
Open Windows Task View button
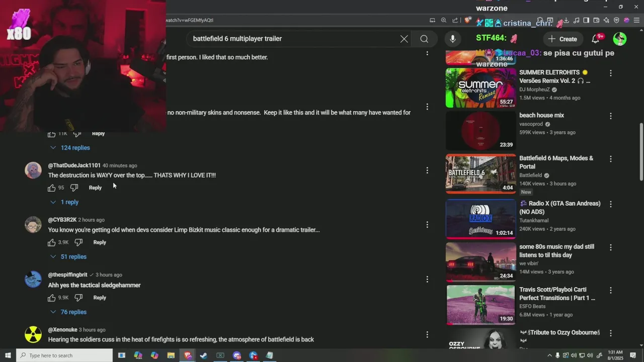point(121,355)
